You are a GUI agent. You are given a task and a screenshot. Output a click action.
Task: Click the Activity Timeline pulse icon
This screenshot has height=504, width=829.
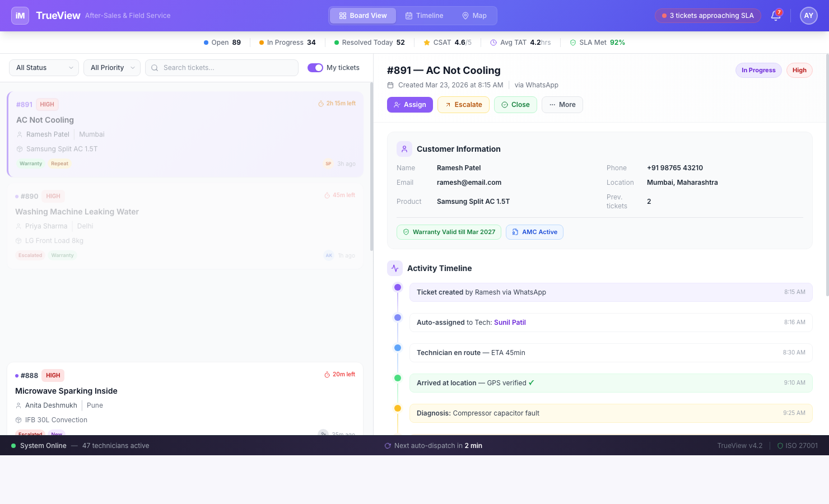(x=395, y=268)
